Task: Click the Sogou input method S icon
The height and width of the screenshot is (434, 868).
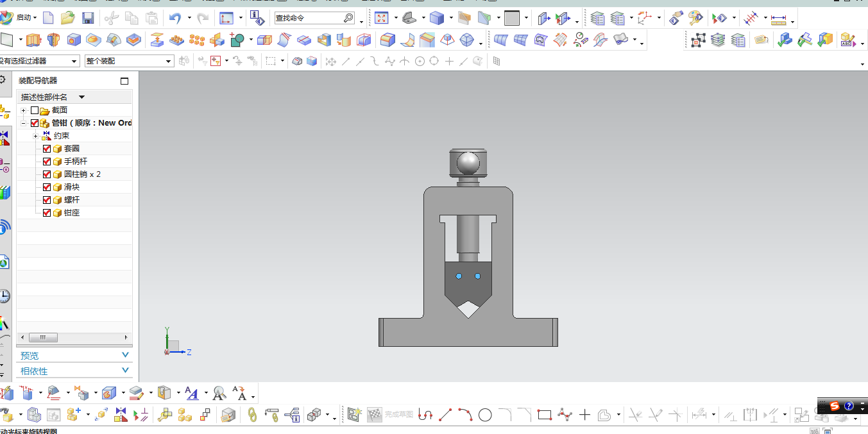Action: (x=834, y=406)
